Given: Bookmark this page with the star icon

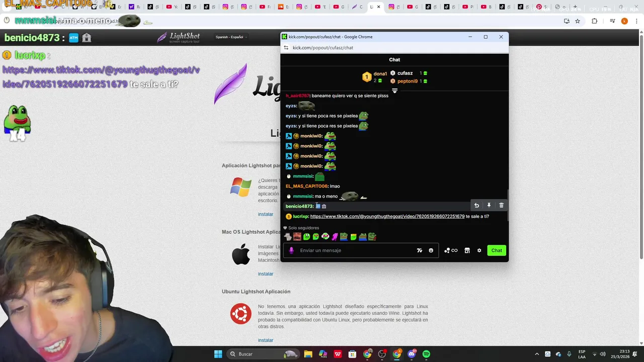Looking at the screenshot, I should (x=578, y=21).
